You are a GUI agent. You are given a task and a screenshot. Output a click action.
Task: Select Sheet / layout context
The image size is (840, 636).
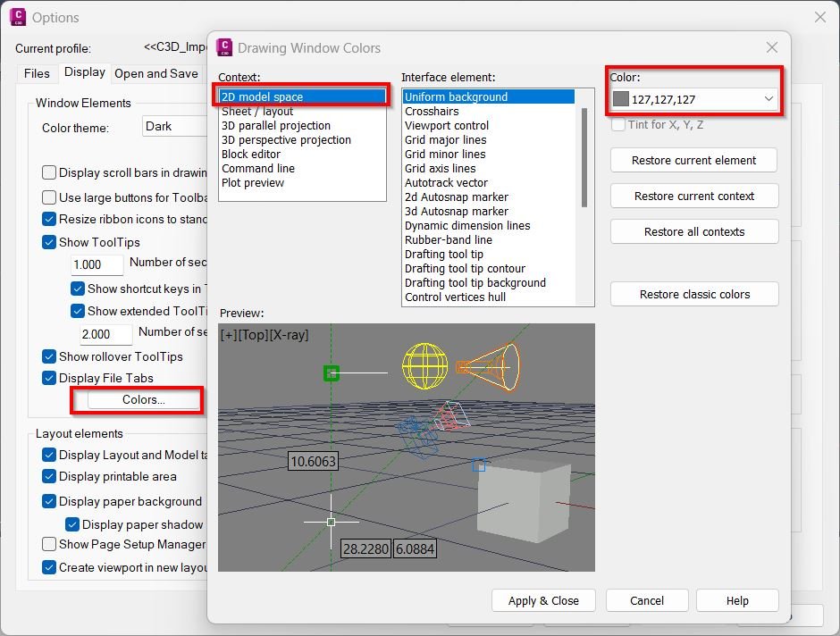coord(257,112)
